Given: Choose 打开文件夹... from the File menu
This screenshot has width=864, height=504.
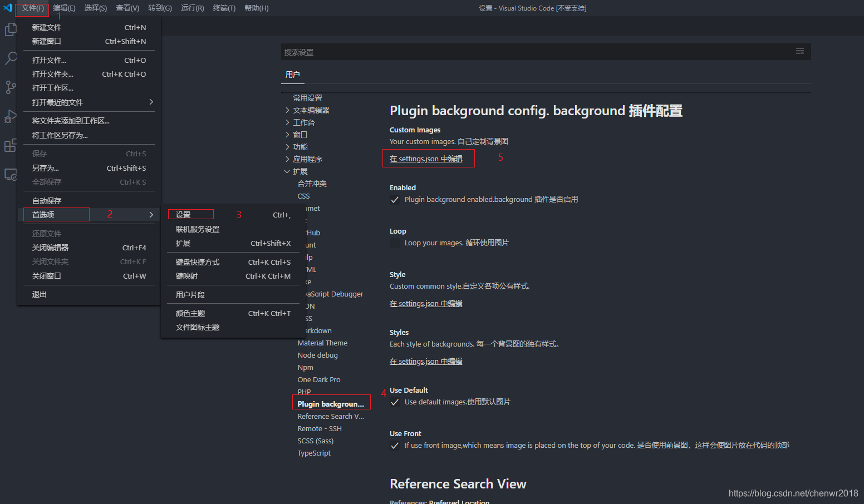Looking at the screenshot, I should click(89, 74).
